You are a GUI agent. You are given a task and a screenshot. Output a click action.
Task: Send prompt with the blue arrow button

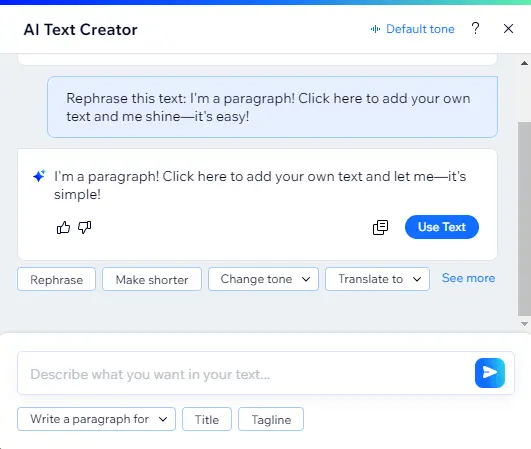(490, 373)
